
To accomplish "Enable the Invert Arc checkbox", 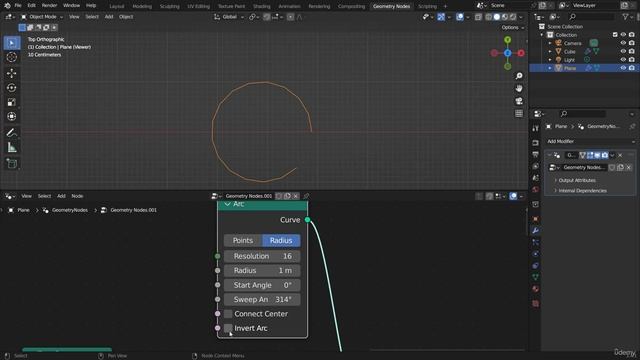I will 228,328.
